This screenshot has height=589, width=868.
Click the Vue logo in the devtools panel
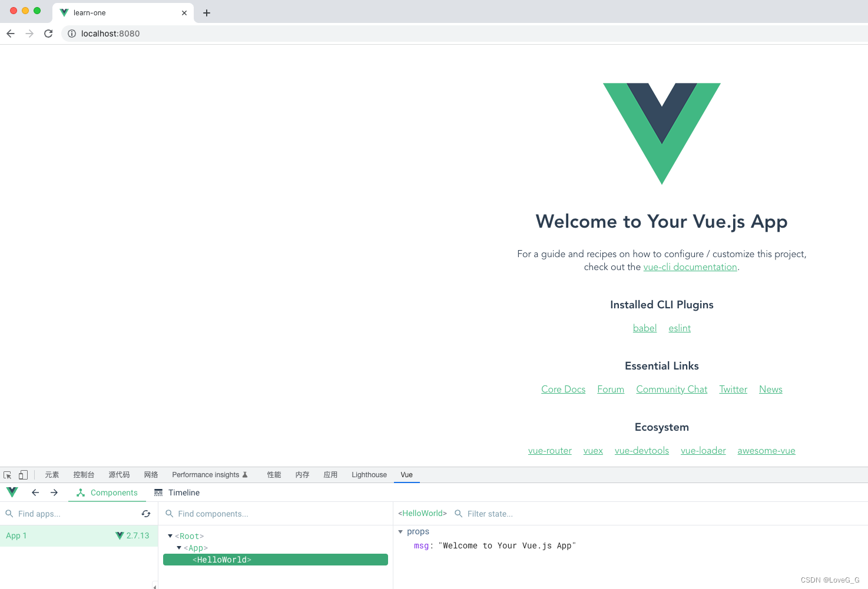point(12,492)
